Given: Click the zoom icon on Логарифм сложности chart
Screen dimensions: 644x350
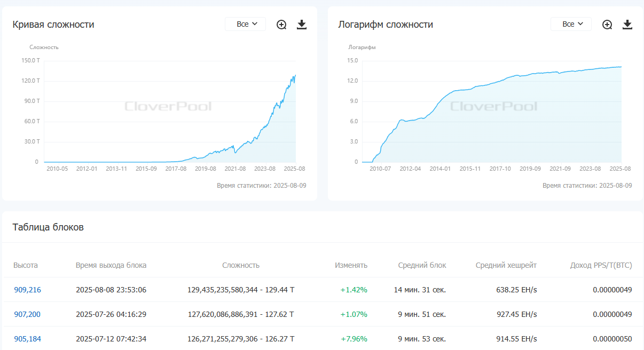Looking at the screenshot, I should (607, 24).
